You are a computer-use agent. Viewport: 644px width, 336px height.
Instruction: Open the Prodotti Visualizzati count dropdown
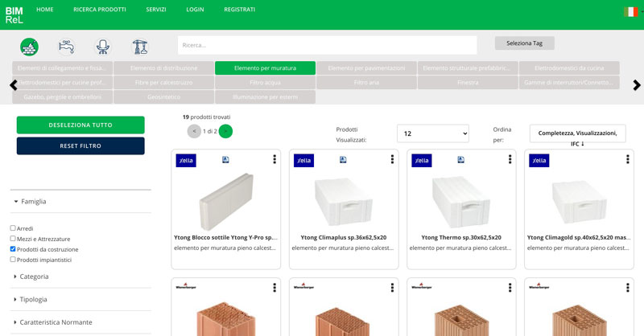tap(432, 133)
